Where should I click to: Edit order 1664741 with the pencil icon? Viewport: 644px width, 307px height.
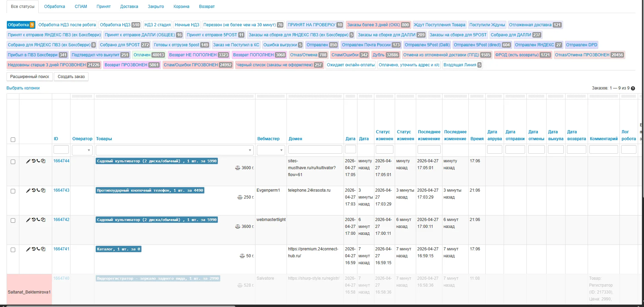[28, 249]
